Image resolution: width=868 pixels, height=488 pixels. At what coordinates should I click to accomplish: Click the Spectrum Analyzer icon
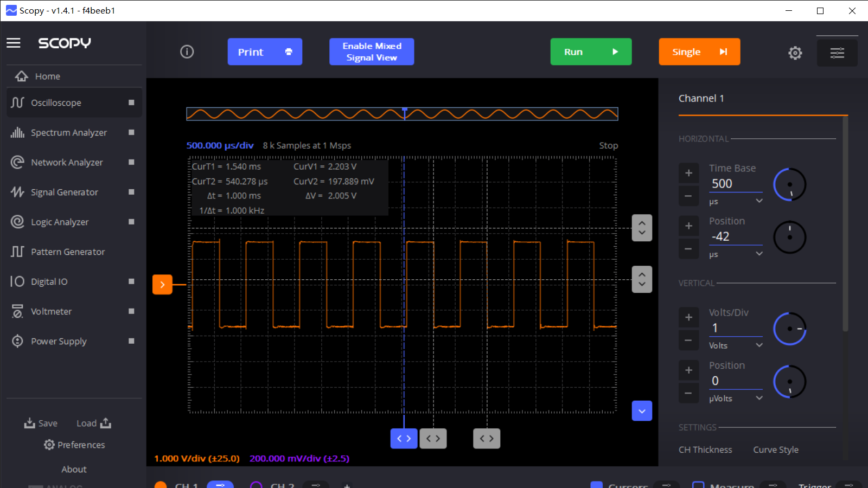click(17, 132)
